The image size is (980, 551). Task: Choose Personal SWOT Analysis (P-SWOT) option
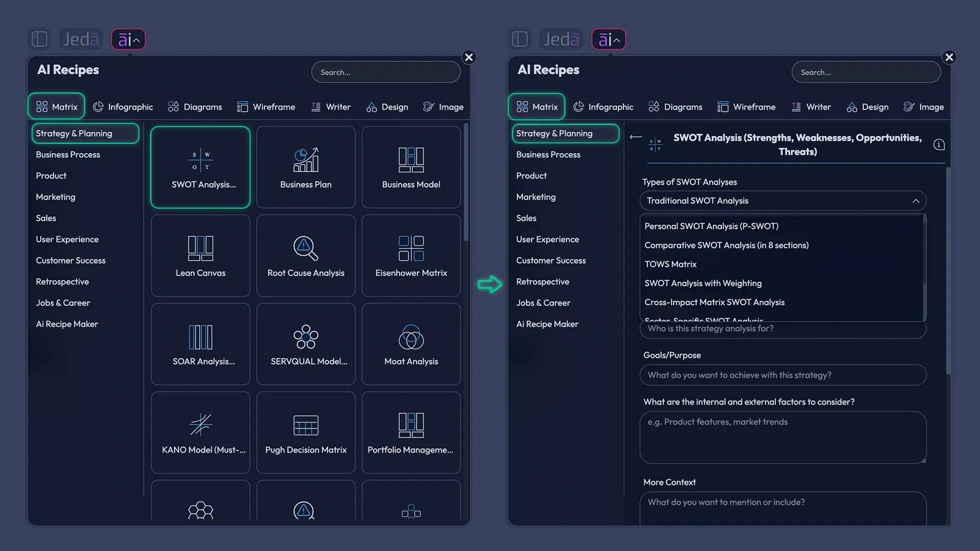(711, 226)
